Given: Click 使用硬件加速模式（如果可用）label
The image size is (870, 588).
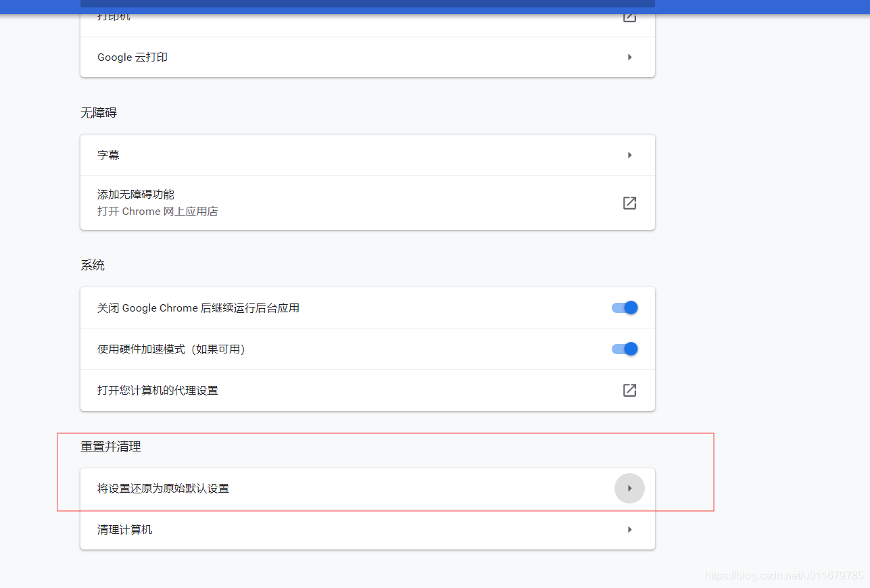Looking at the screenshot, I should [171, 349].
